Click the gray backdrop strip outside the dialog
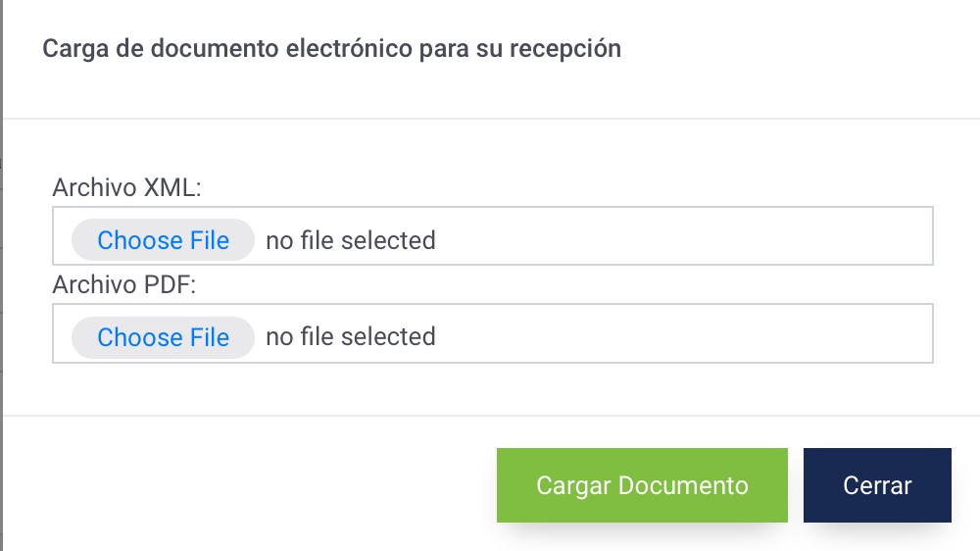Viewport: 980px width, 551px height. pyautogui.click(x=1, y=294)
